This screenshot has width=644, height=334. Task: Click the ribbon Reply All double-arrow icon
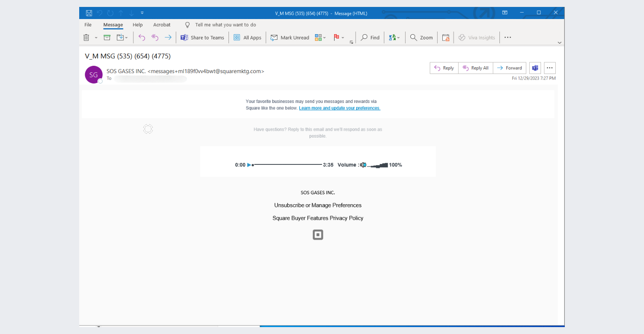[x=155, y=38]
